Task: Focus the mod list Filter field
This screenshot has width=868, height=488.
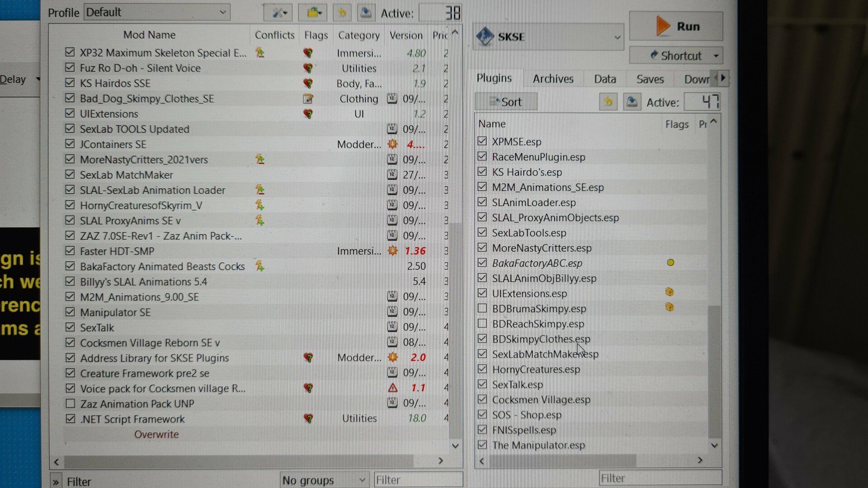Action: click(418, 480)
